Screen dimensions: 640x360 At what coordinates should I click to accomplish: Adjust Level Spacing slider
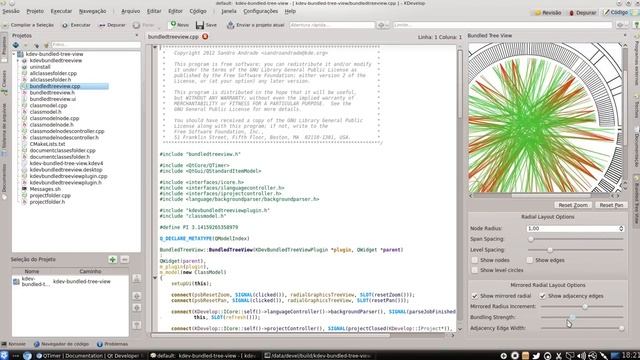pyautogui.click(x=576, y=249)
